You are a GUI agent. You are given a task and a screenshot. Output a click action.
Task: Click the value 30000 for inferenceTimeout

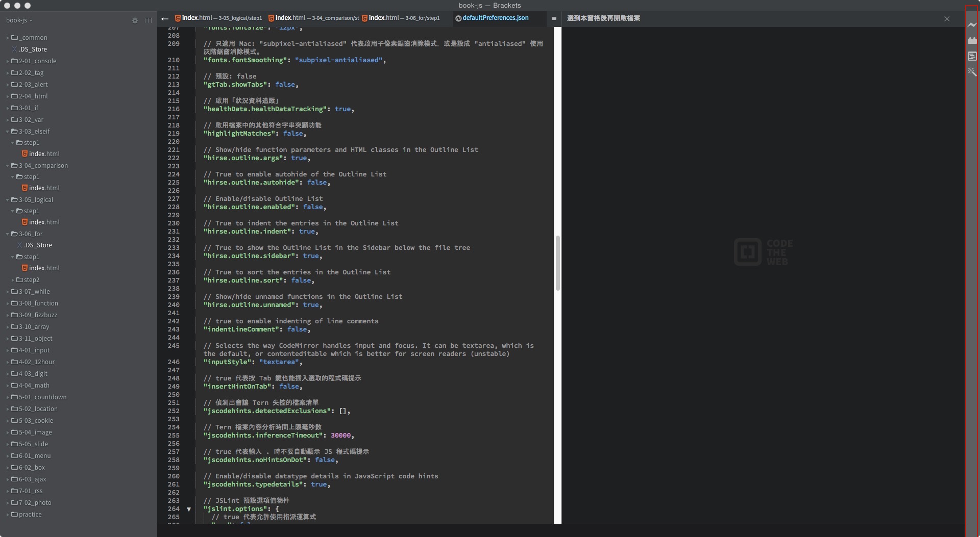pyautogui.click(x=340, y=436)
